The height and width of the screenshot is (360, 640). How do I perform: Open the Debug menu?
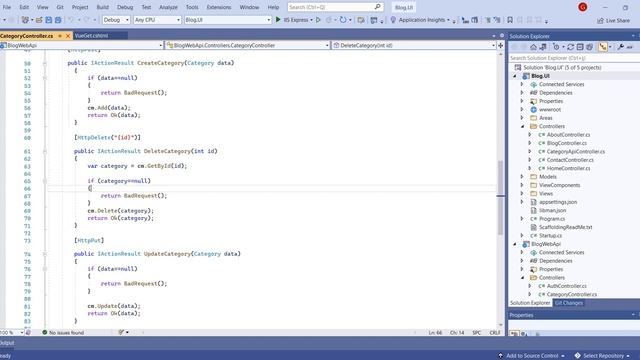tap(125, 7)
